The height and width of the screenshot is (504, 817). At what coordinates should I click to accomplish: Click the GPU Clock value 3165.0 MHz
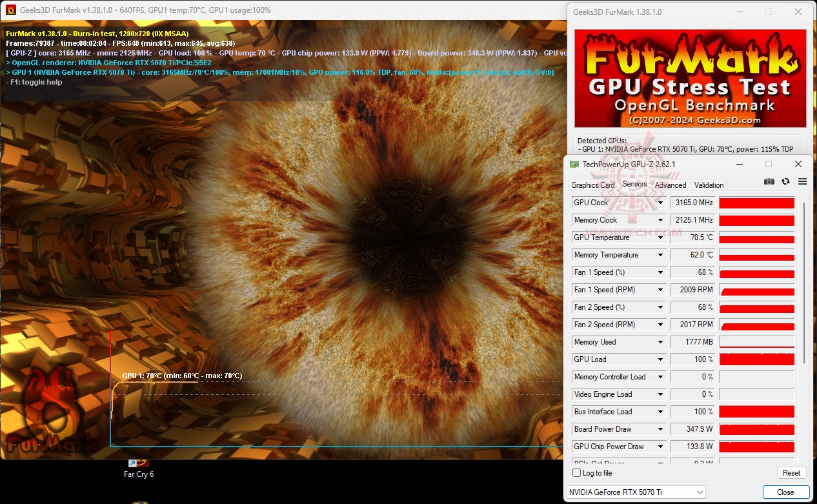(x=693, y=203)
